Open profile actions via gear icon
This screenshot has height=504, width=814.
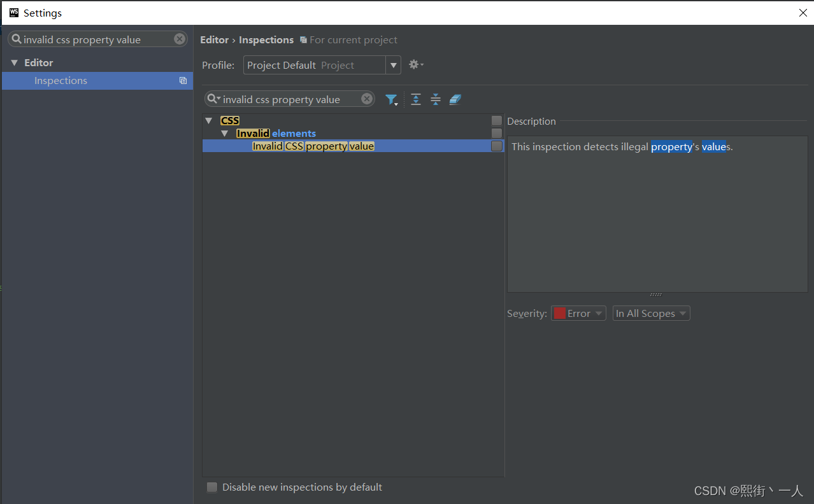click(415, 64)
